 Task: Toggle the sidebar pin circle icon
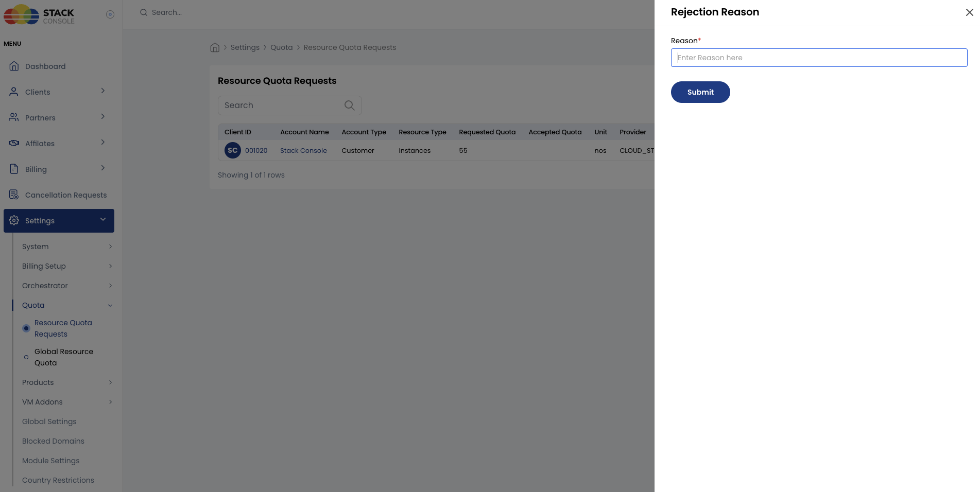point(110,14)
